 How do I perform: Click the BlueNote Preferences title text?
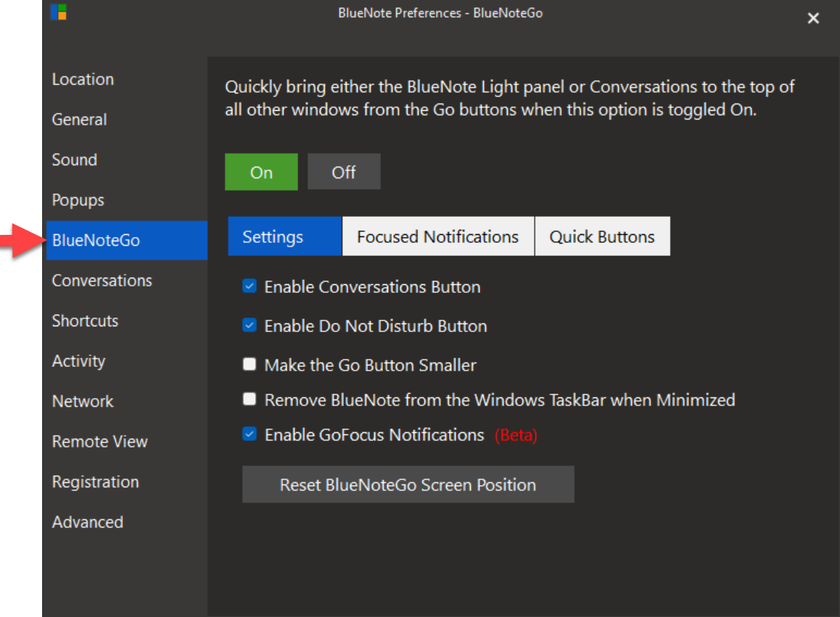point(440,13)
